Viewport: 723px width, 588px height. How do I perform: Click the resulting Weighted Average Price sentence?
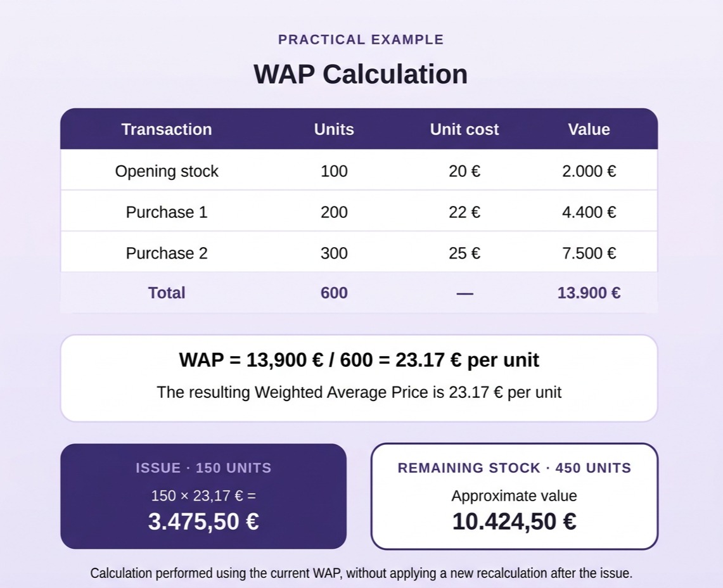tap(359, 392)
